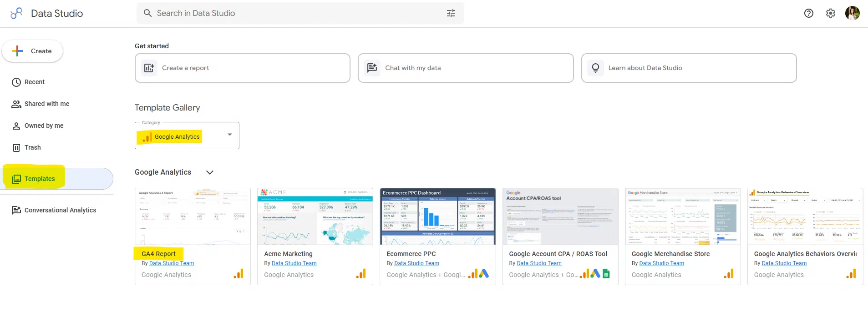Click the Acme Marketing title
The height and width of the screenshot is (317, 868).
[x=288, y=254]
